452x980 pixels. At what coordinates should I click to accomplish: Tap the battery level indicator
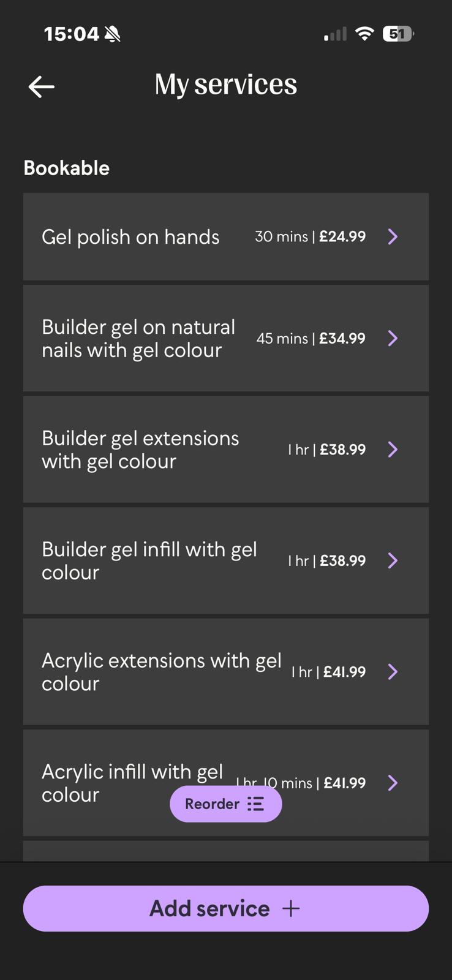(x=397, y=34)
